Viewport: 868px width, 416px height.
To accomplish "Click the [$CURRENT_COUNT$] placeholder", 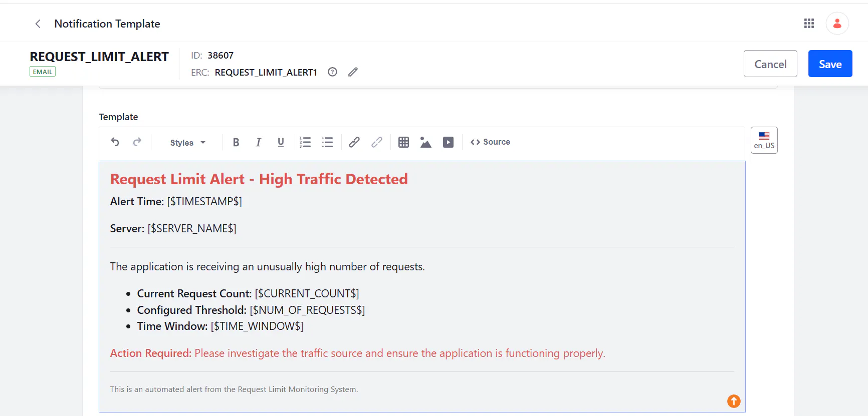I will coord(307,294).
